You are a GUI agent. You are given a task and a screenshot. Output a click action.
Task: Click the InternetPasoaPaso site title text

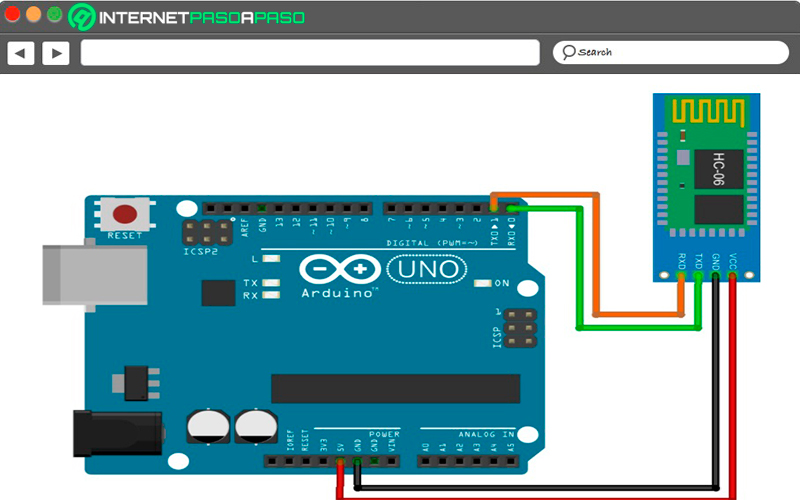(202, 18)
